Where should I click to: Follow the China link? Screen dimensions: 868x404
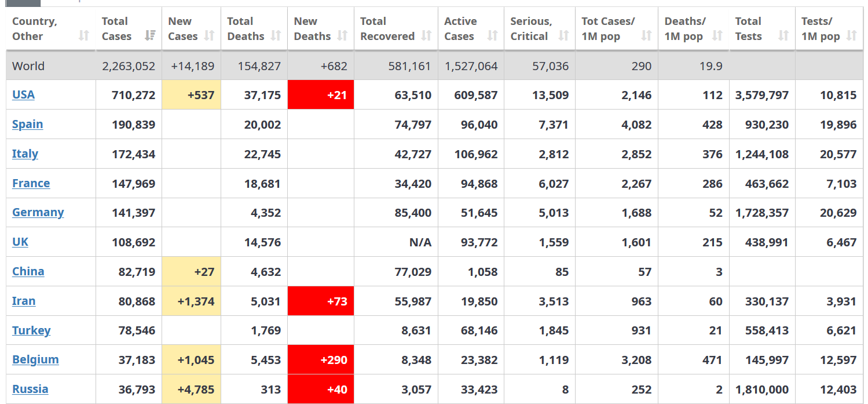(x=28, y=271)
